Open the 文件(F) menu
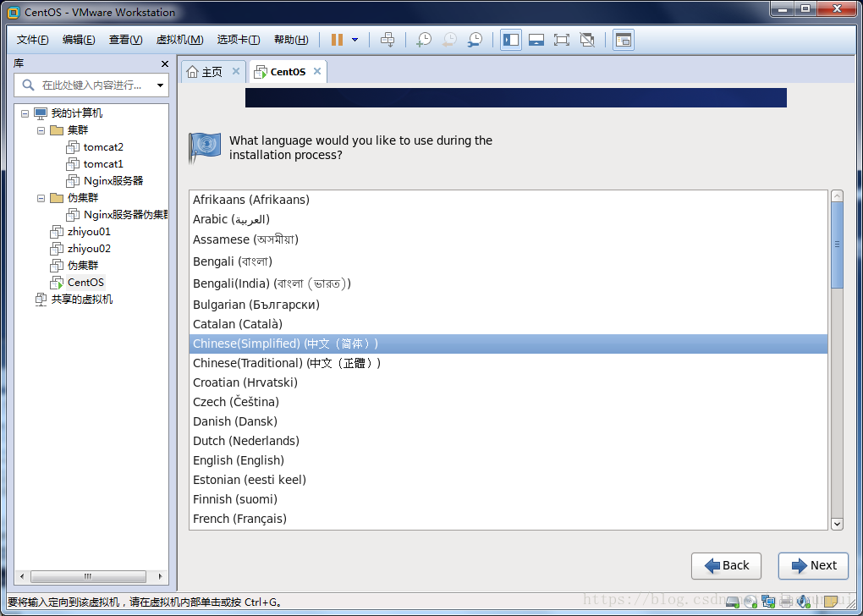Image resolution: width=863 pixels, height=616 pixels. click(x=32, y=40)
